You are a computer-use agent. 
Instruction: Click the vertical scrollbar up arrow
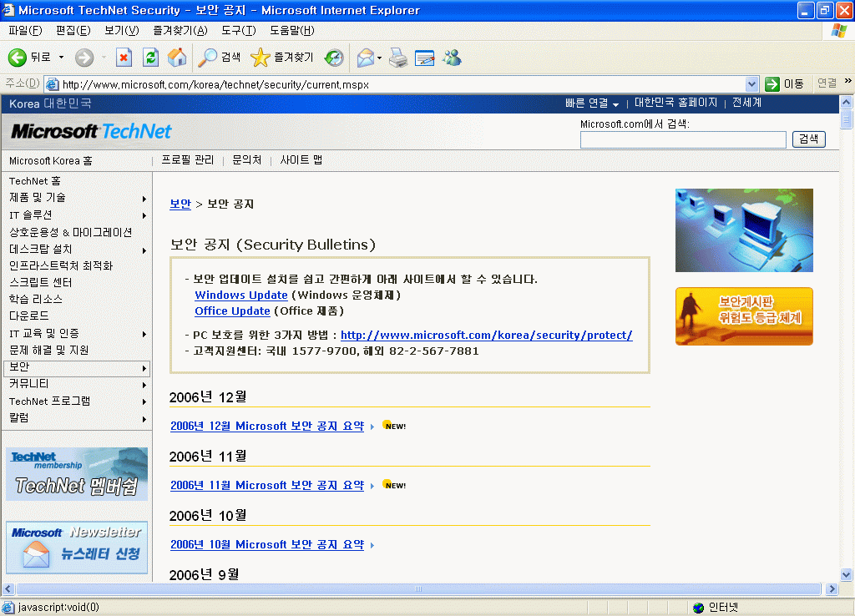click(847, 102)
